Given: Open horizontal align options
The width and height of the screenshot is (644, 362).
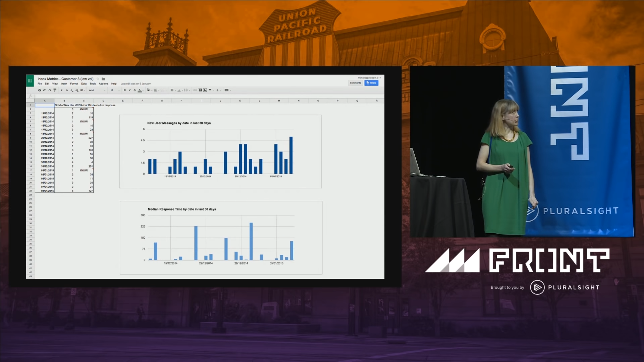Looking at the screenshot, I should pos(173,90).
